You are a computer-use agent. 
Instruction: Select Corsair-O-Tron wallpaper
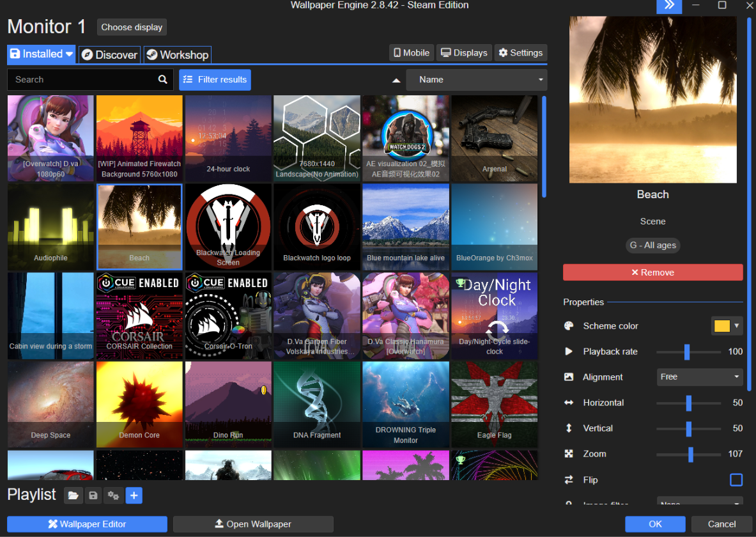click(228, 316)
